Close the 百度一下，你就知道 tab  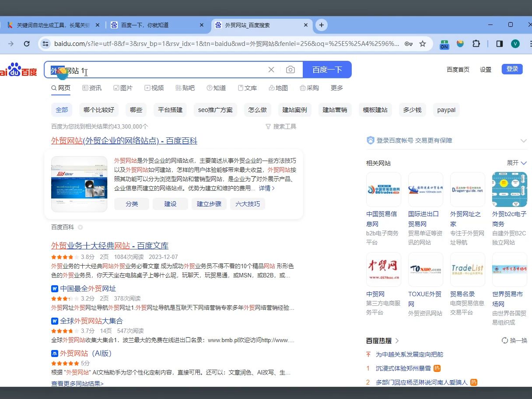[x=202, y=25]
